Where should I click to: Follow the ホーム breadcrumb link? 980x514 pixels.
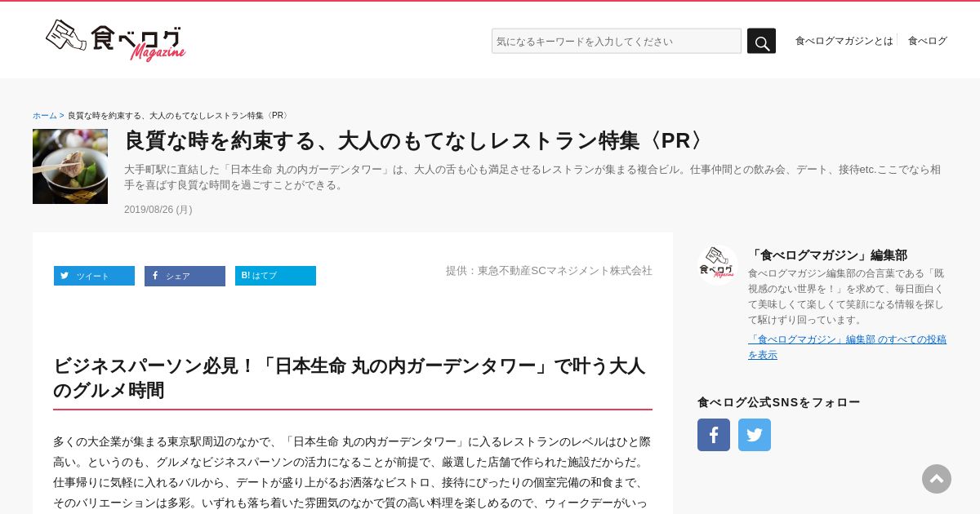coord(45,116)
